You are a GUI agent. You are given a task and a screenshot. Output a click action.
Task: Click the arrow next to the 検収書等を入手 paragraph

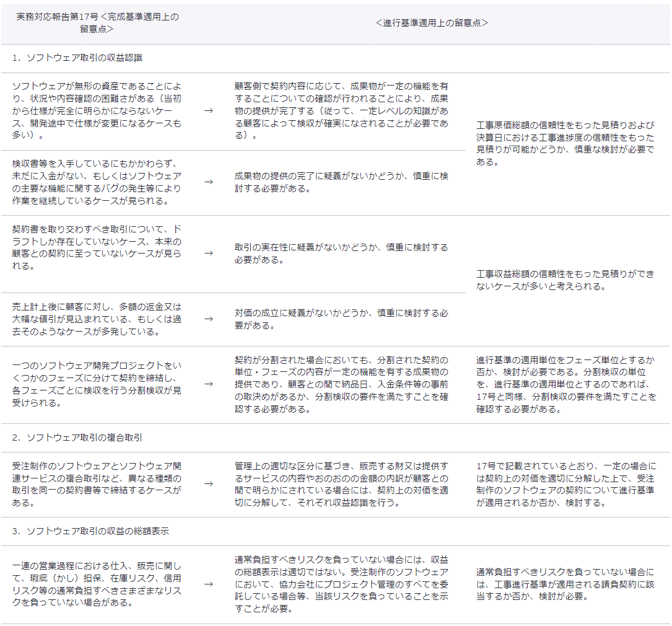tap(209, 182)
